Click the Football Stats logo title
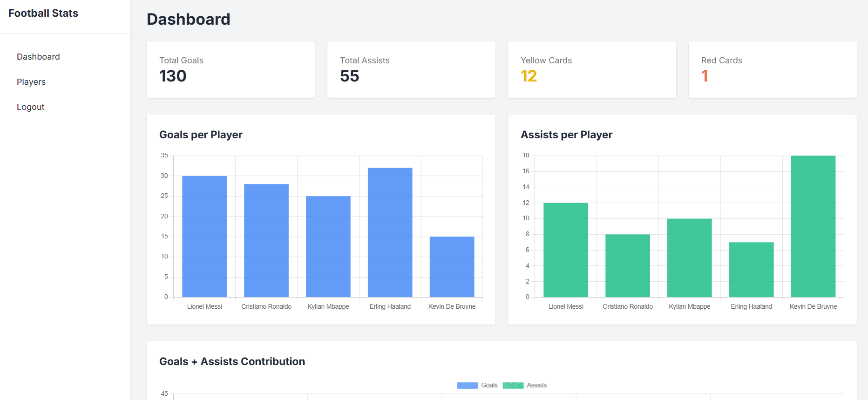 [43, 13]
